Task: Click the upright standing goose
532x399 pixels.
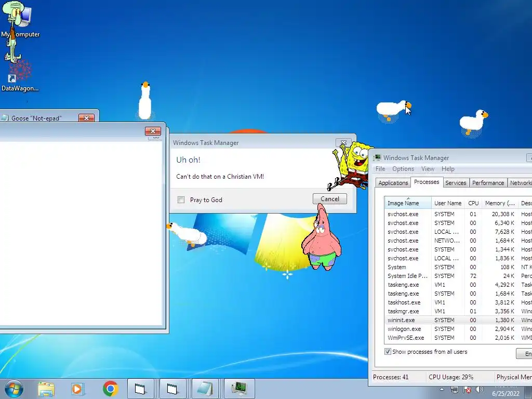Action: coord(145,101)
